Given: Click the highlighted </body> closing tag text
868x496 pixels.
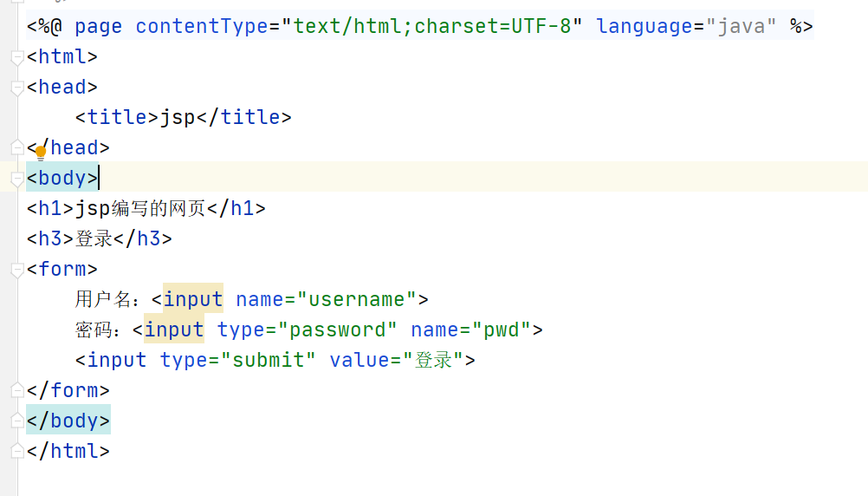Looking at the screenshot, I should click(x=68, y=421).
